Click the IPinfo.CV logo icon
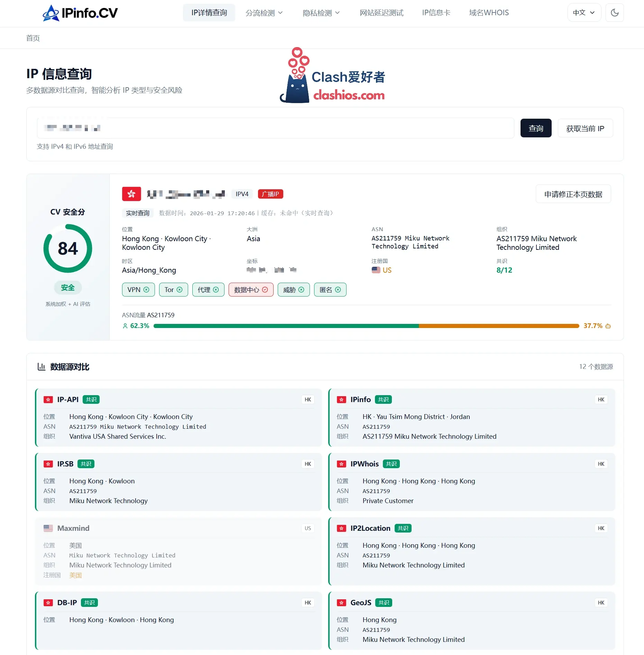644x655 pixels. point(50,12)
